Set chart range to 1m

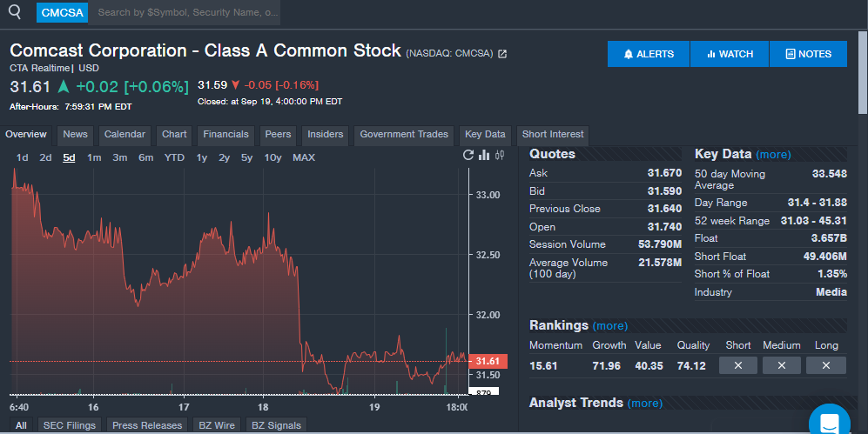(x=94, y=157)
